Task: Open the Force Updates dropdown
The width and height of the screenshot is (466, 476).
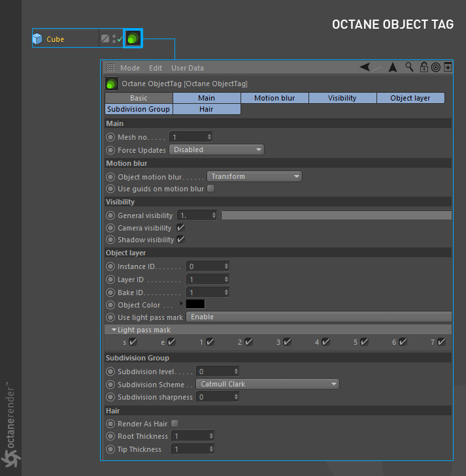Action: [x=216, y=150]
